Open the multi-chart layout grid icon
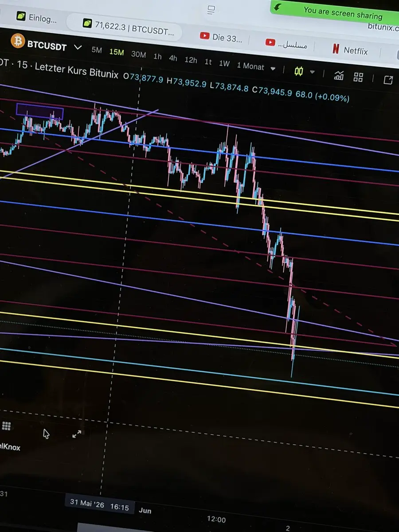This screenshot has height=532, width=399. click(358, 77)
